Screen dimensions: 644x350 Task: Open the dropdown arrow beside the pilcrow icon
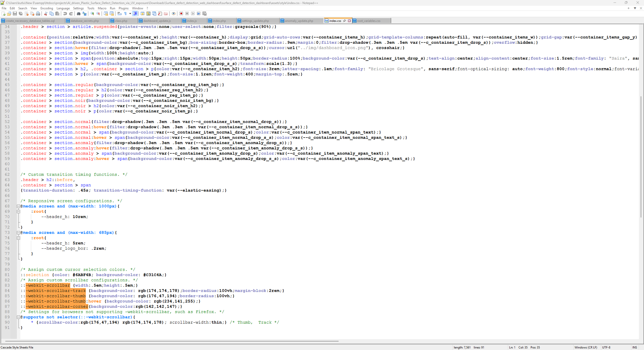(x=130, y=14)
